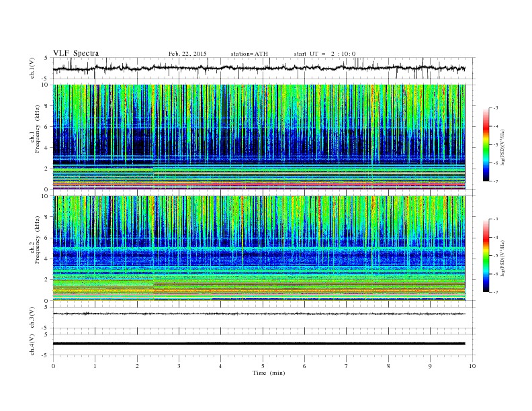The image size is (532, 411).
Task: Click time axis tick label "1"
Action: click(95, 366)
